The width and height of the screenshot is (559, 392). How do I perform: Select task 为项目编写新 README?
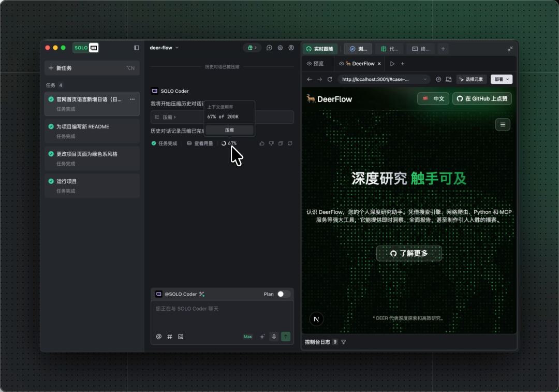tap(92, 131)
